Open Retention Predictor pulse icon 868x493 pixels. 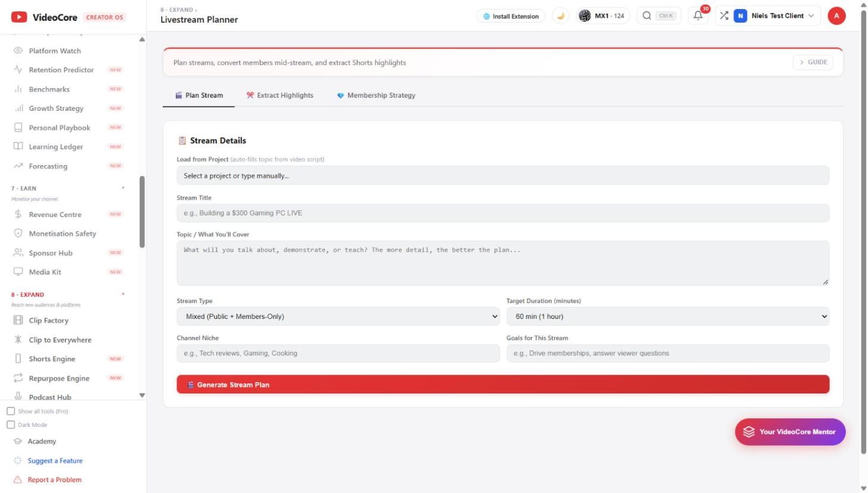18,70
